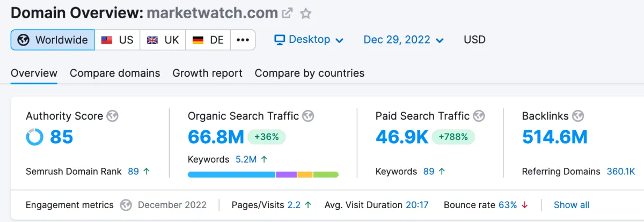Screen dimensions: 644x222
Task: Switch database to US
Action: coord(118,40)
